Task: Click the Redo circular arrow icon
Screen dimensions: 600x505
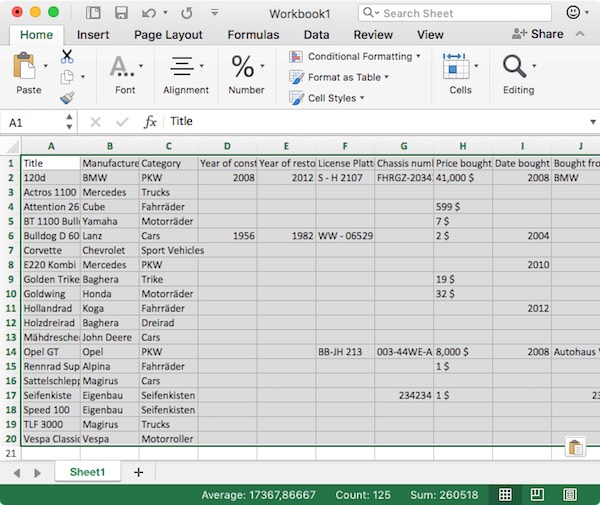Action: (x=187, y=13)
